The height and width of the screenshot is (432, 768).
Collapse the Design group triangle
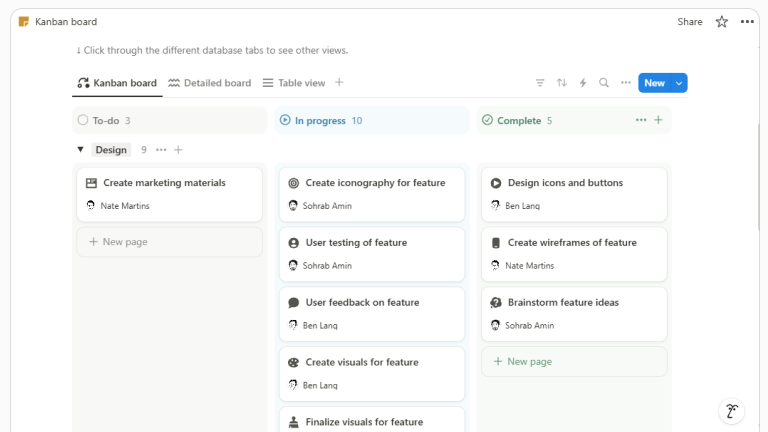[80, 149]
